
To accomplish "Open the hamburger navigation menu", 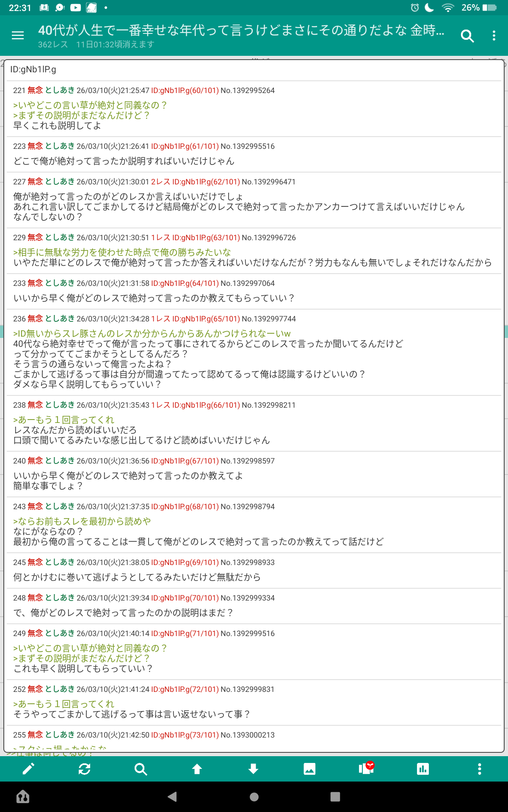I will click(18, 36).
